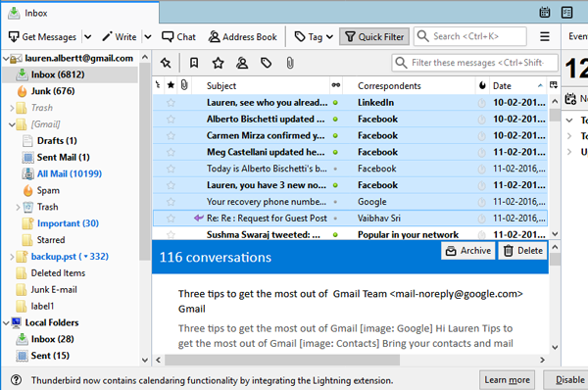The image size is (588, 390).
Task: Filter starred messages in quick filter bar
Action: click(x=218, y=63)
